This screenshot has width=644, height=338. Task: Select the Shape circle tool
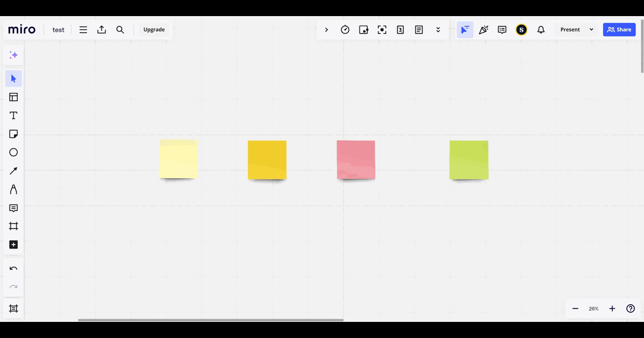(14, 152)
